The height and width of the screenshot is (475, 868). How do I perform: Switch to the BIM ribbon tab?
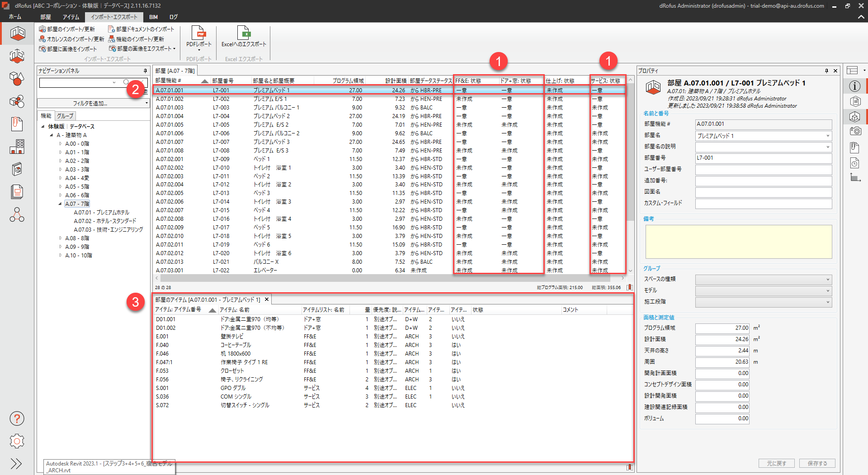(153, 17)
